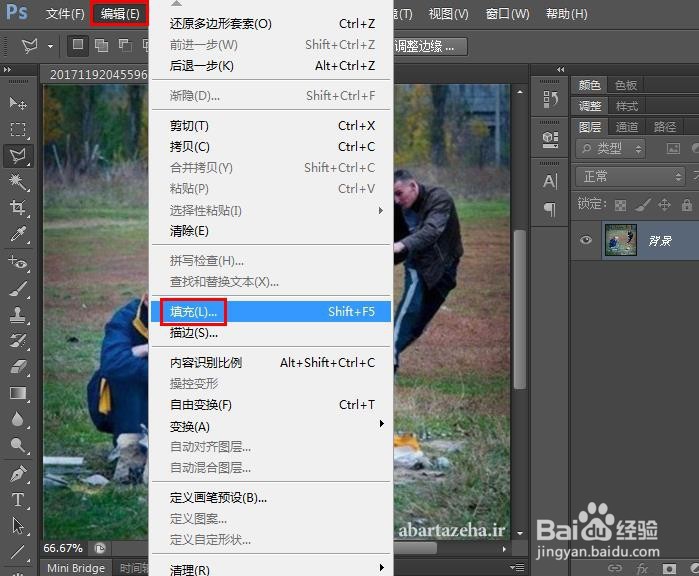Click the 调整边缘 button
This screenshot has height=576, width=699.
(x=431, y=46)
